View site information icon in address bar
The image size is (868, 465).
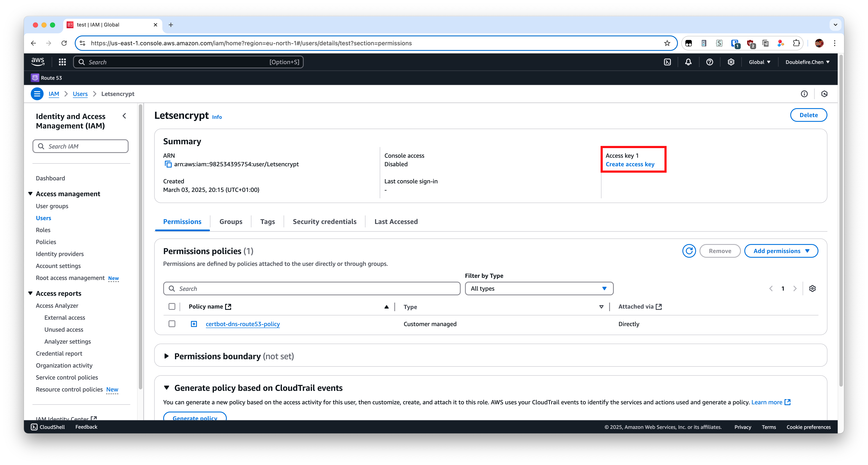click(x=83, y=43)
